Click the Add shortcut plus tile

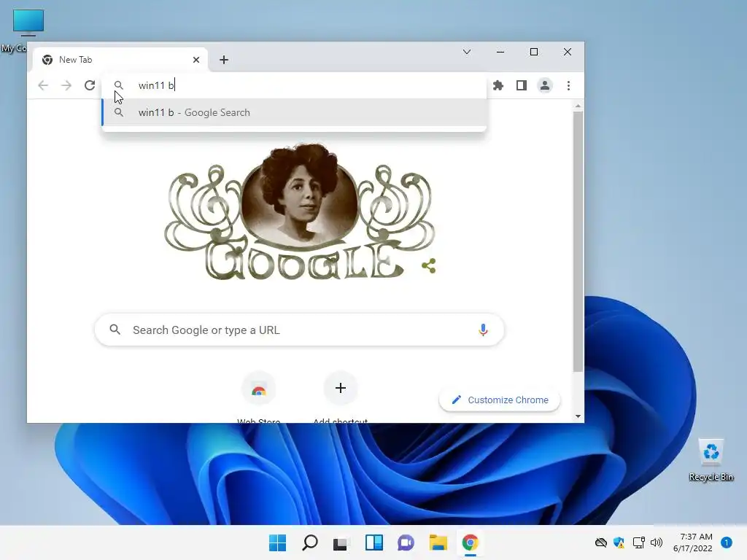point(340,396)
